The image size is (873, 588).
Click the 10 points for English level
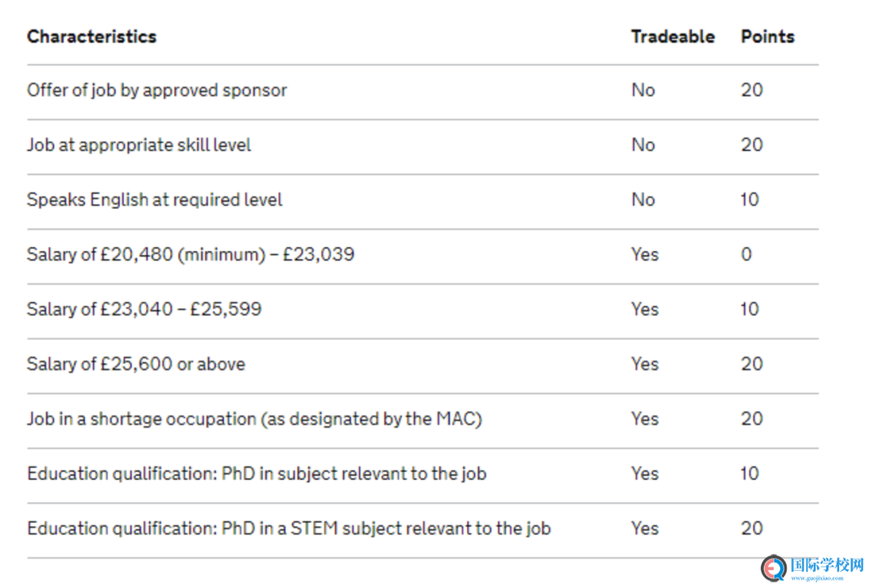point(749,199)
